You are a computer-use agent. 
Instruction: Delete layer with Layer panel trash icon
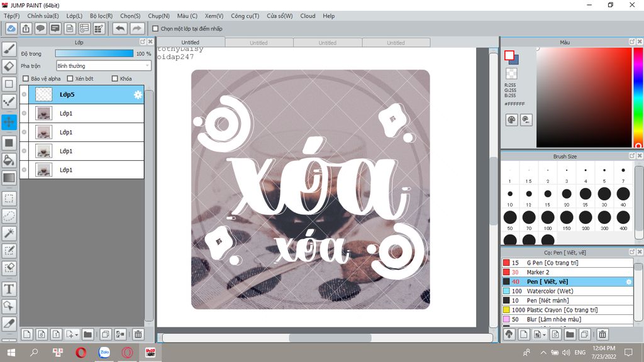(138, 334)
